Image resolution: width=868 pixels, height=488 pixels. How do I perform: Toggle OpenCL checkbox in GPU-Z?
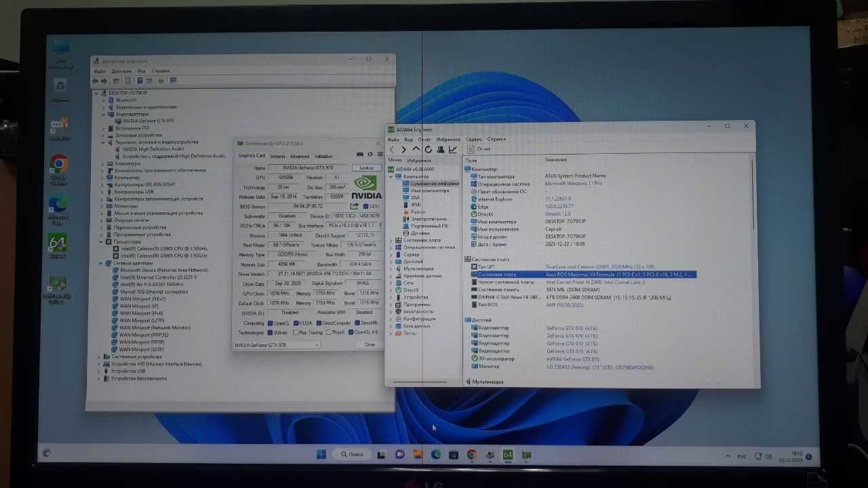tap(271, 323)
